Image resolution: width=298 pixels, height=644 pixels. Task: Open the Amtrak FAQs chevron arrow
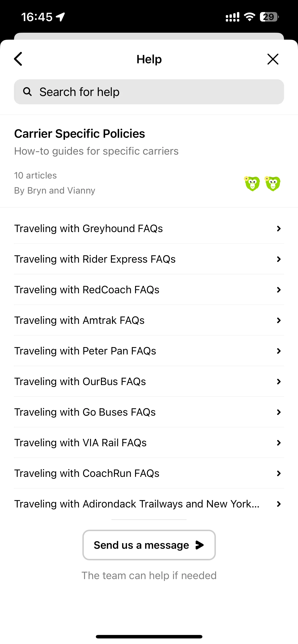[x=279, y=320]
